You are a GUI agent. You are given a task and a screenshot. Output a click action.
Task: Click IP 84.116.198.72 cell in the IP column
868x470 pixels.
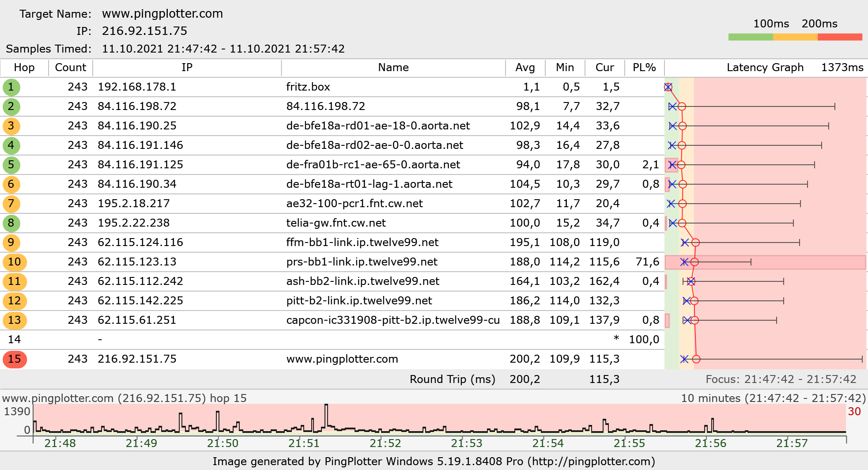tap(137, 106)
